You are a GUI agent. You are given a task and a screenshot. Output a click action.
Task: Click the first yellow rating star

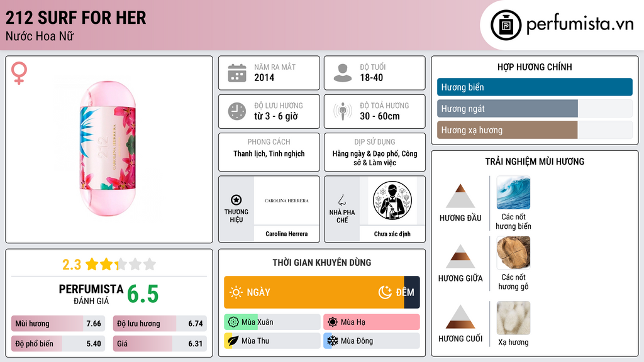[x=92, y=264]
